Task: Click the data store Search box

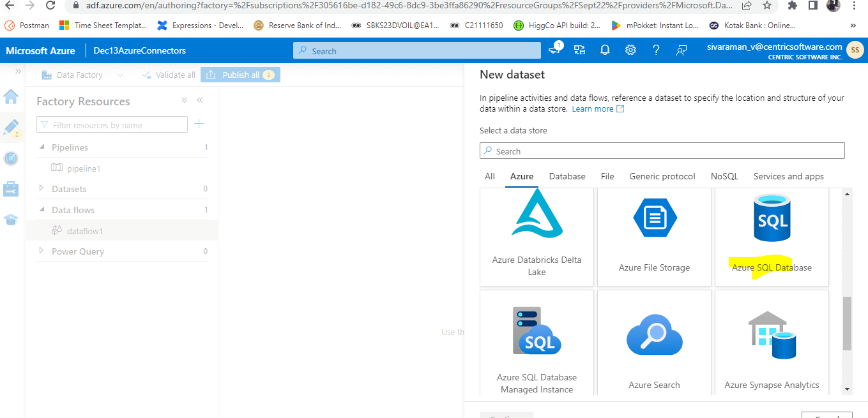Action: click(x=662, y=151)
